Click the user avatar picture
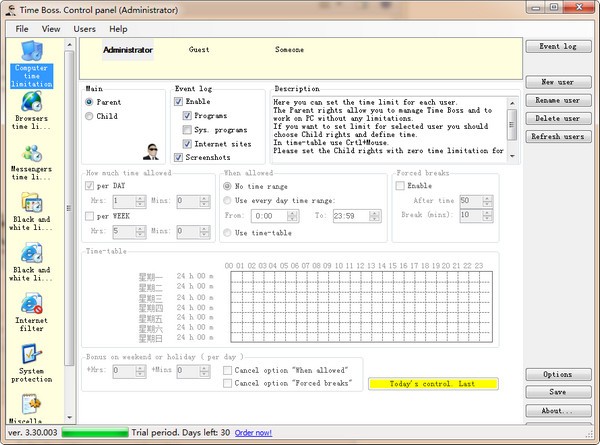This screenshot has width=600, height=445. coord(150,152)
